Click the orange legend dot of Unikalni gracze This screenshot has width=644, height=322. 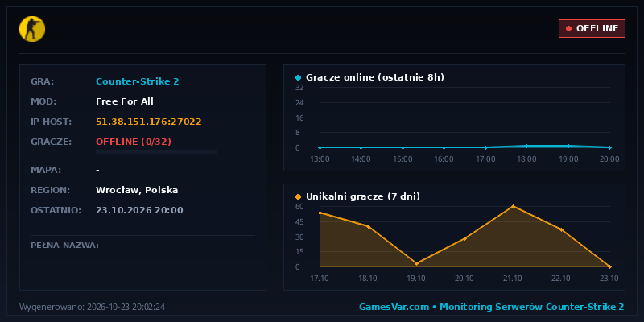(x=298, y=196)
